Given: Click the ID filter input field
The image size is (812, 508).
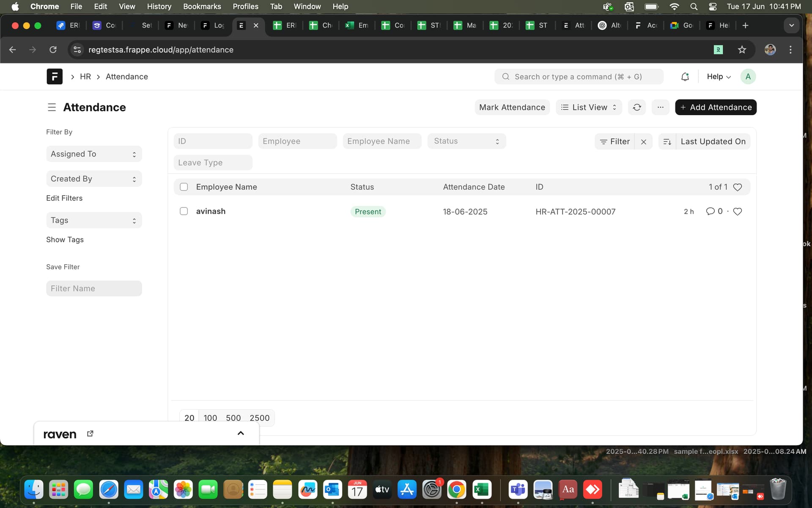Looking at the screenshot, I should [x=213, y=141].
